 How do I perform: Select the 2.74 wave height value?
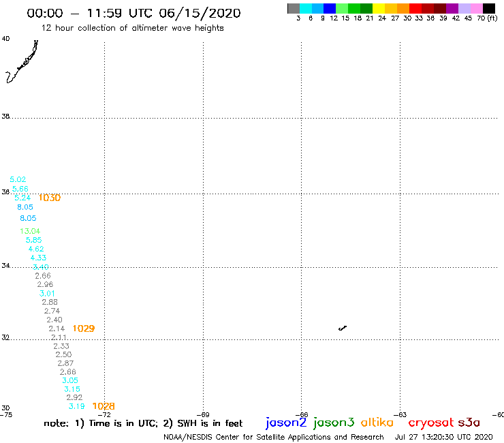pos(52,311)
